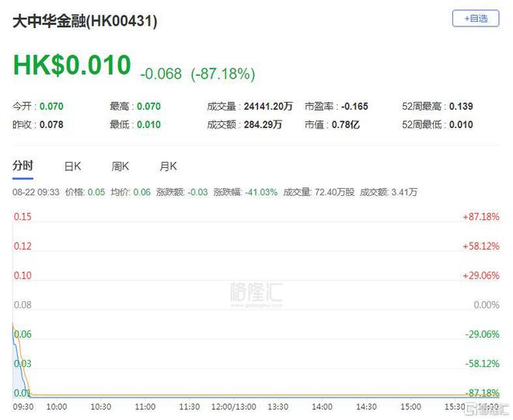Viewport: 513px width, 420px height.
Task: Click the +29.06% axis label
Action: click(481, 275)
